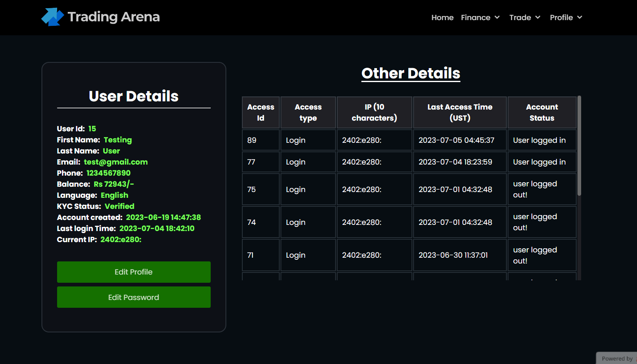637x364 pixels.
Task: Click the Other Details heading
Action: [x=411, y=73]
